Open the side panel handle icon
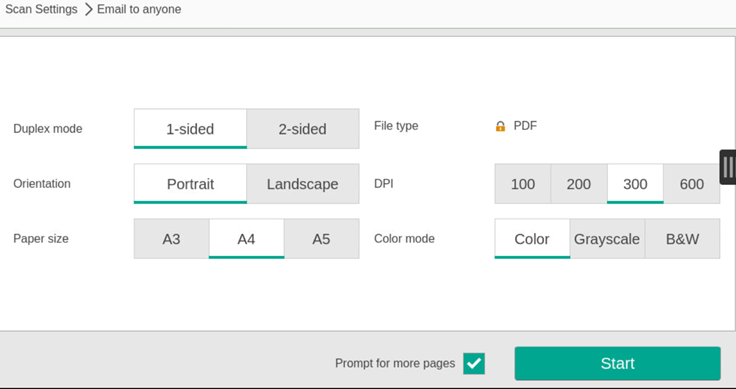Screen dimensions: 736x389 coord(728,167)
